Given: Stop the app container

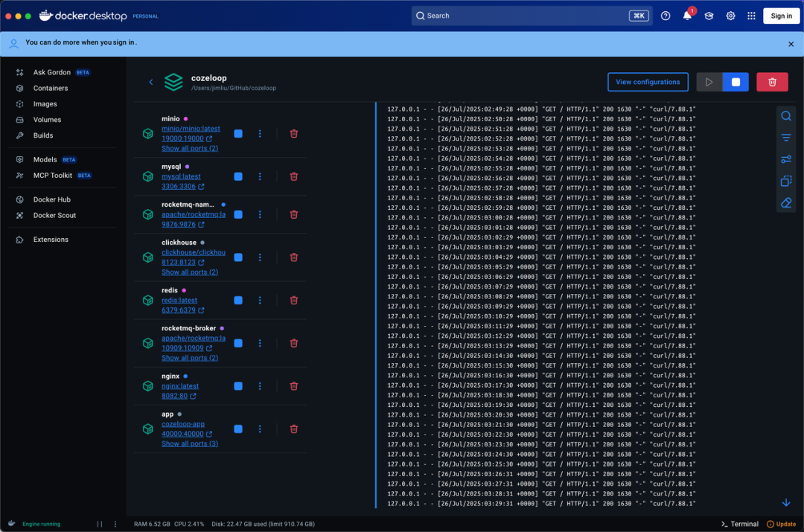Looking at the screenshot, I should tap(238, 429).
